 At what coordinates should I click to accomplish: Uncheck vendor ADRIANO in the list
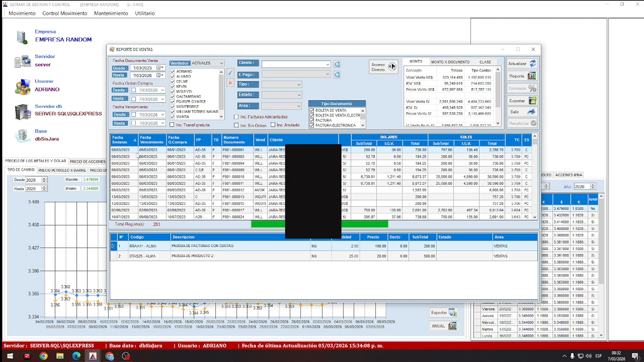[x=172, y=71]
